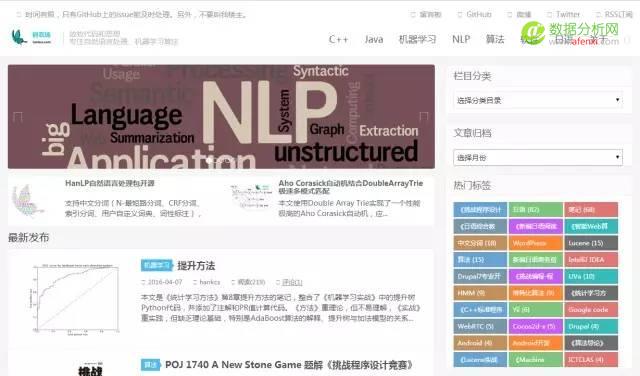Open the C++ navigation menu item
The width and height of the screenshot is (640, 376).
(x=338, y=39)
